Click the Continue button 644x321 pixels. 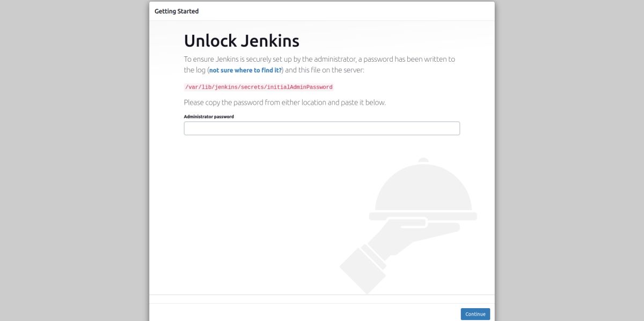point(475,314)
